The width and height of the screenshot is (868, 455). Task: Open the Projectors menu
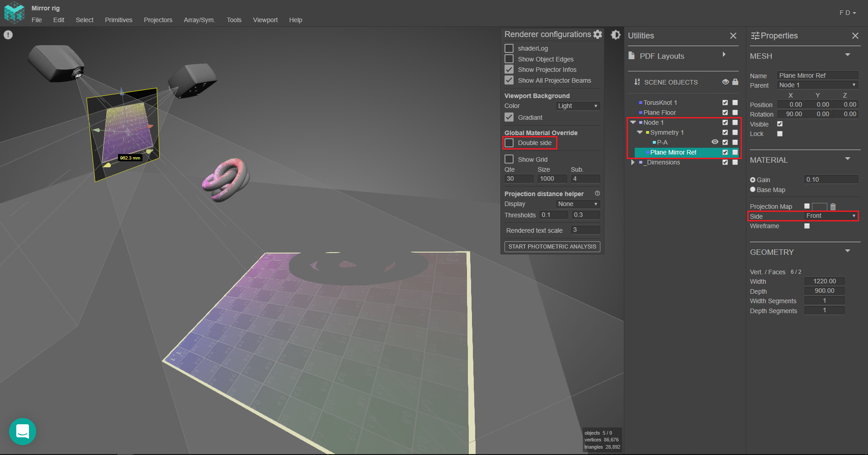coord(158,20)
